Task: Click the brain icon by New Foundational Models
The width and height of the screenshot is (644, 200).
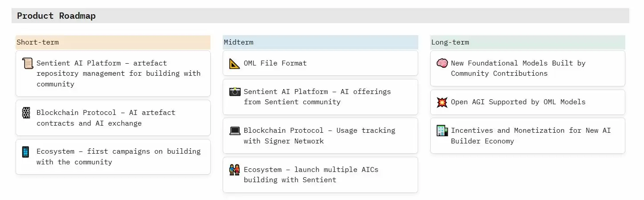Action: (x=442, y=63)
